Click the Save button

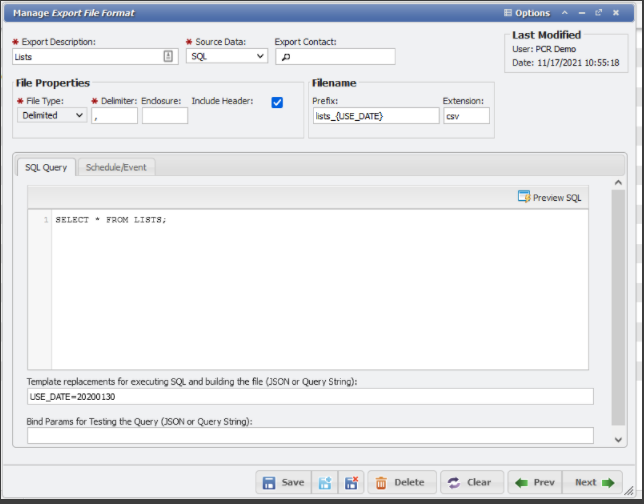[283, 482]
